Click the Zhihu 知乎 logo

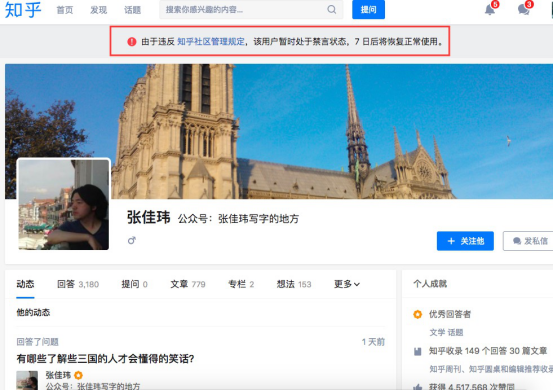pyautogui.click(x=23, y=10)
